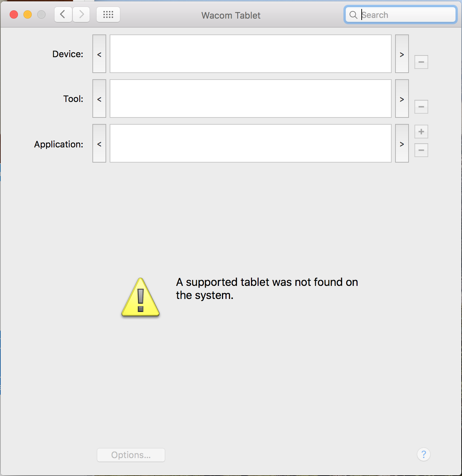This screenshot has width=462, height=476.
Task: Go back with toolbar back arrow
Action: click(x=63, y=14)
